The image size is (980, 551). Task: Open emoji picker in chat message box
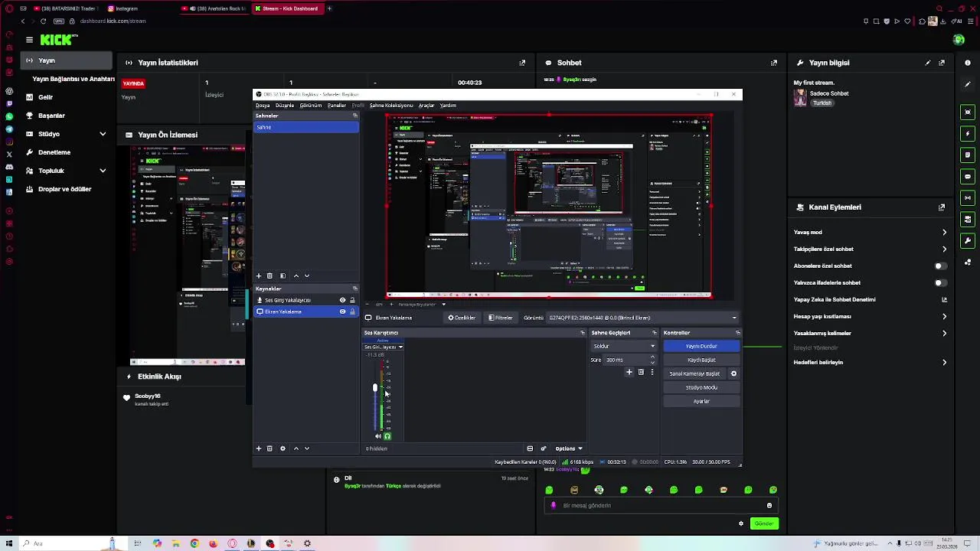pos(769,505)
